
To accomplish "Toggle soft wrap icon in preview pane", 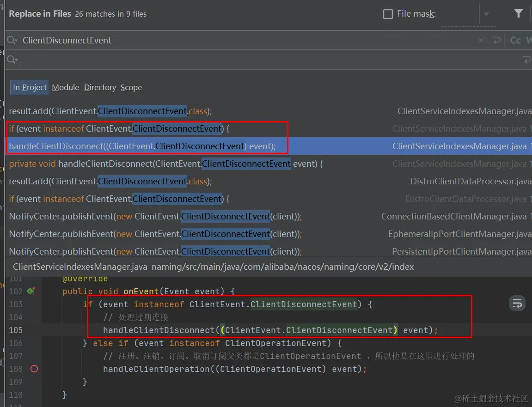I will [517, 304].
